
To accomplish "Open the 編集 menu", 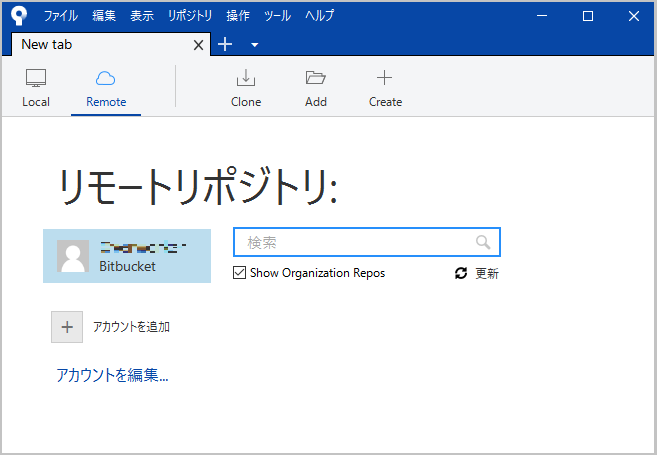I will click(104, 16).
